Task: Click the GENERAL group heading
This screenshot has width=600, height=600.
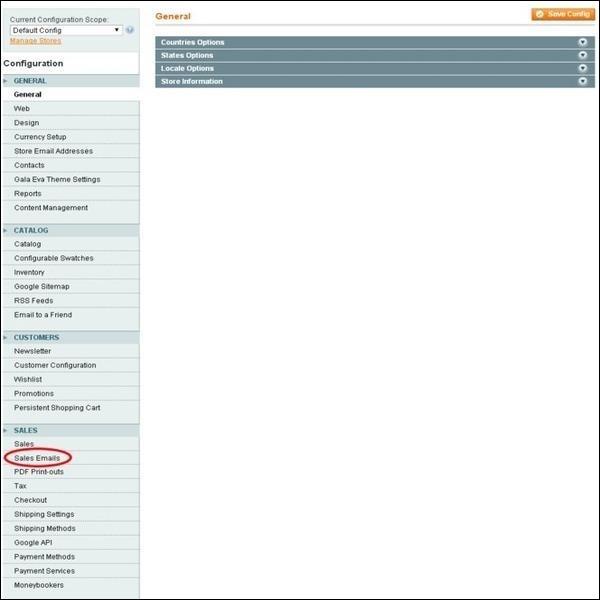Action: pyautogui.click(x=30, y=81)
